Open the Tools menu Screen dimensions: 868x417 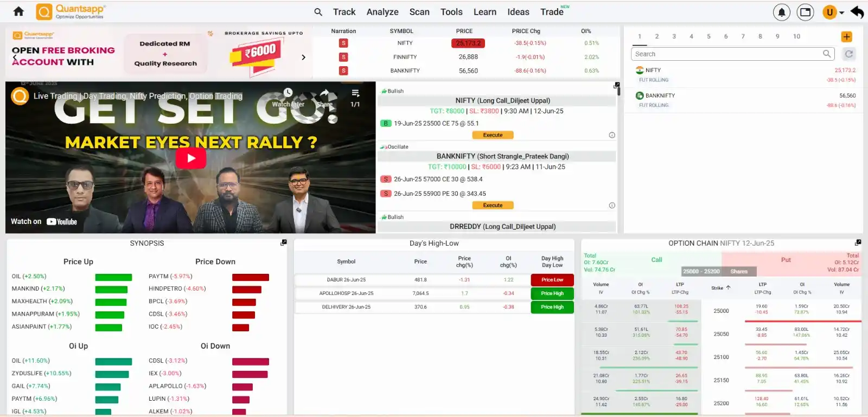(x=451, y=12)
